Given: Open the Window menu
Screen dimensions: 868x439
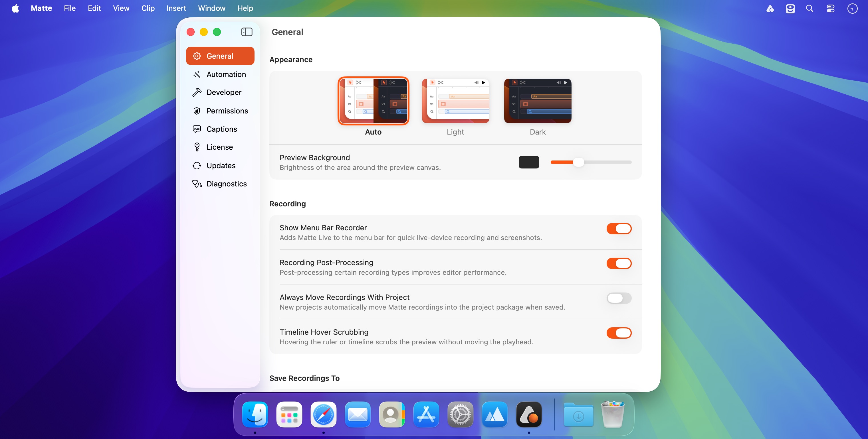Looking at the screenshot, I should (212, 8).
